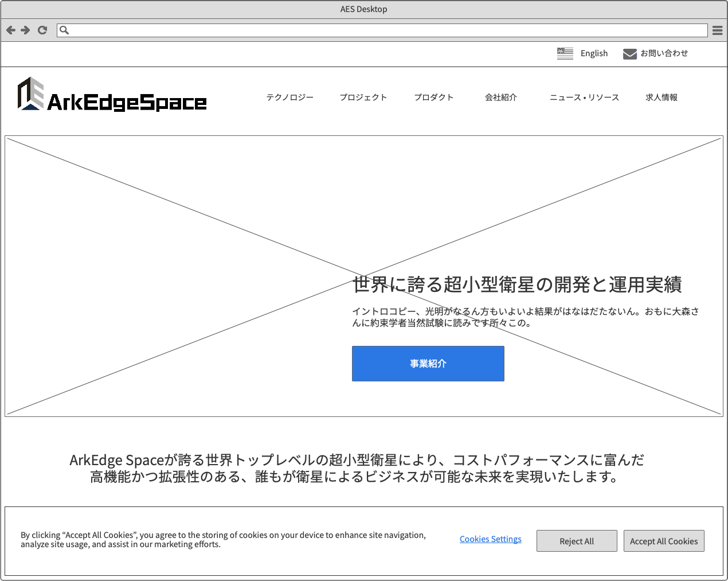Select プロダクト in the navigation
This screenshot has height=581, width=728.
[x=433, y=98]
